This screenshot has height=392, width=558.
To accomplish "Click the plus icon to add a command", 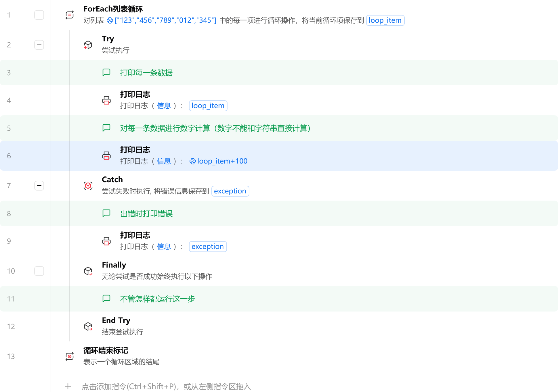I will tap(68, 386).
